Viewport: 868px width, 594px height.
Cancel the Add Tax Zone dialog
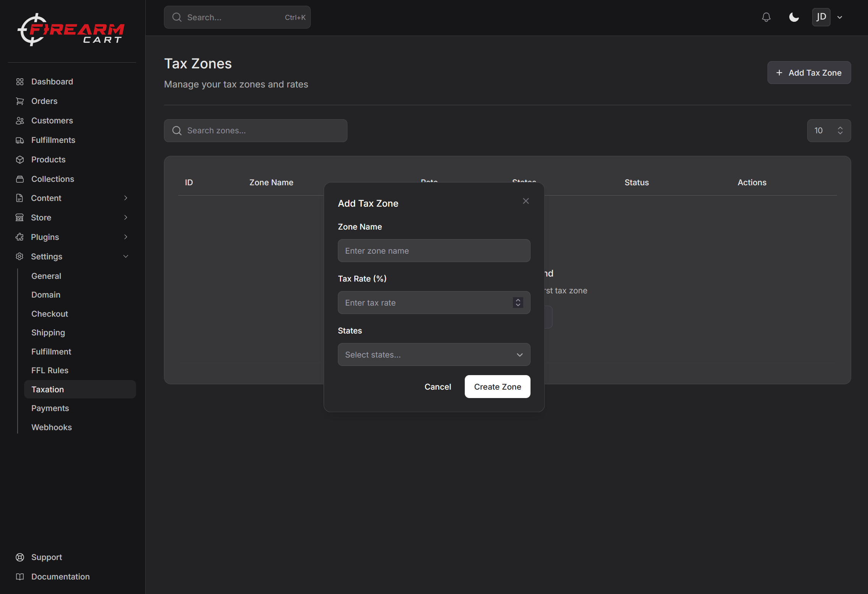438,387
